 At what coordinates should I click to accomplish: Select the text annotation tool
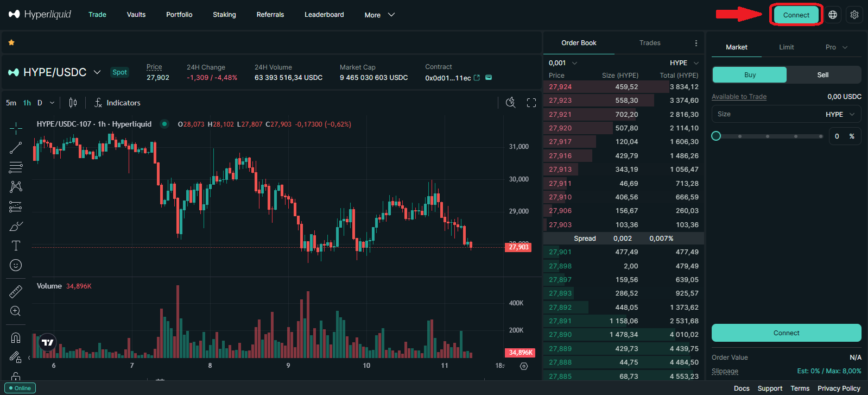[x=16, y=246]
